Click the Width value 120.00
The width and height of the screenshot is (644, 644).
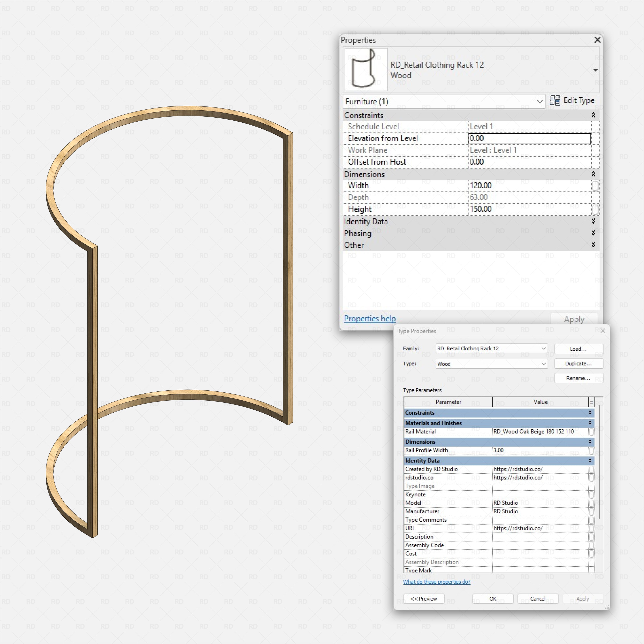click(530, 186)
